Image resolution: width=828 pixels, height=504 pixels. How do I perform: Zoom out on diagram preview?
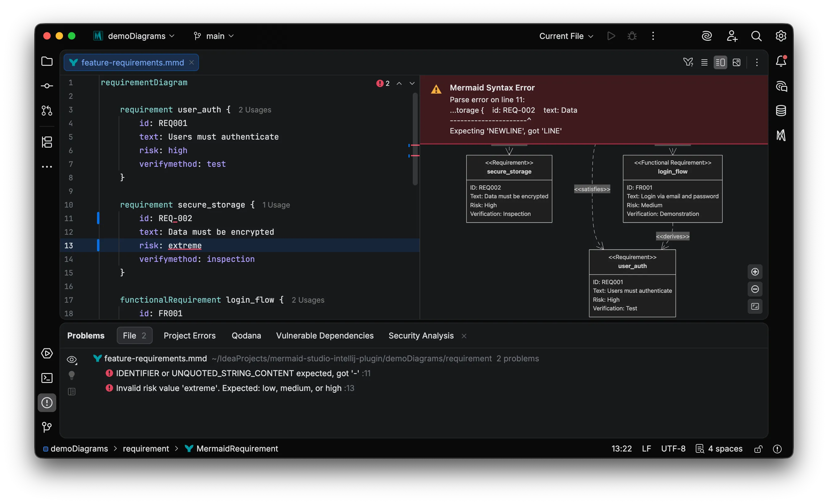[x=755, y=289]
